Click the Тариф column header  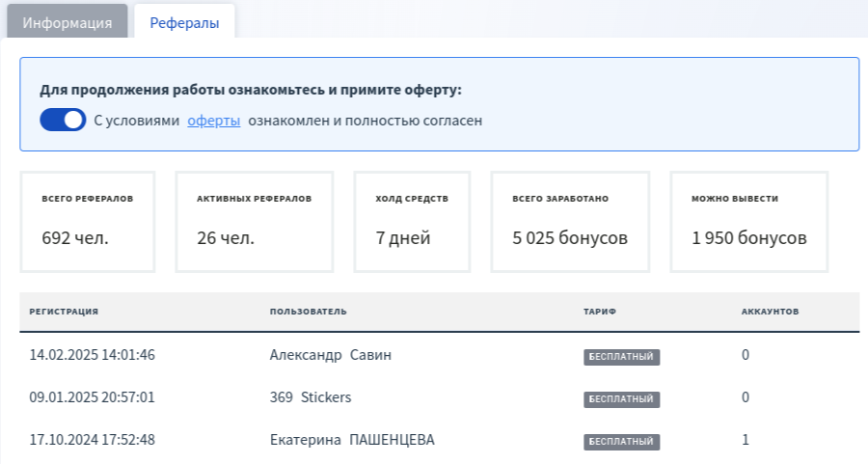point(600,312)
